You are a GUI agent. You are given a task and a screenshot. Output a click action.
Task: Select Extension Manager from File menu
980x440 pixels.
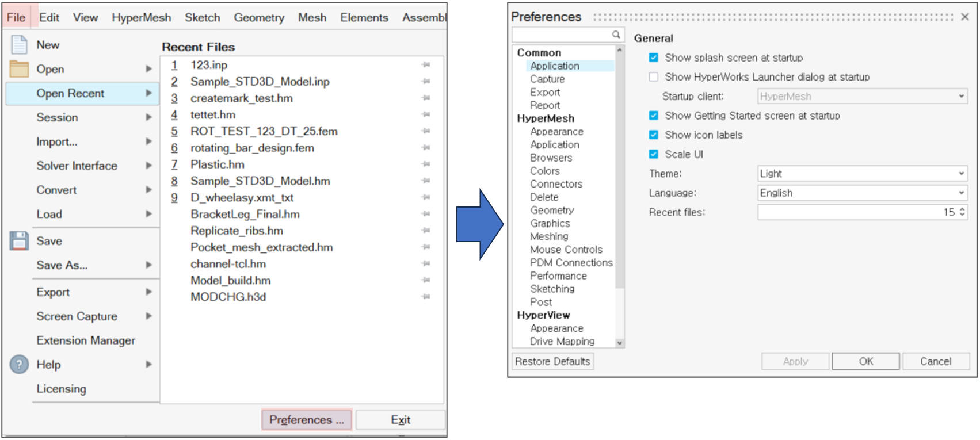[x=86, y=340]
